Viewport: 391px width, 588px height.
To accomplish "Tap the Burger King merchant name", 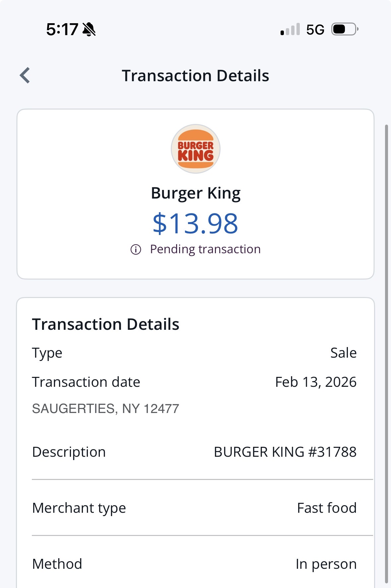I will [x=196, y=193].
